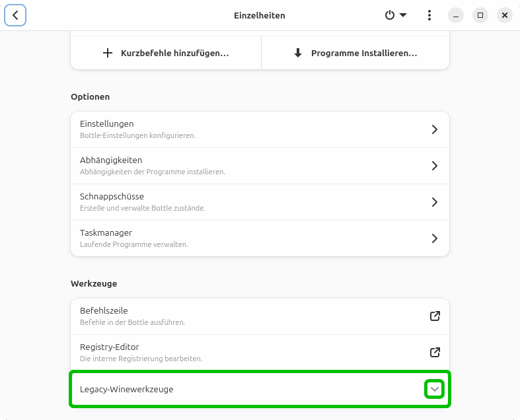Click the chevron beside Schnappschüsse
This screenshot has height=420, width=520.
(435, 202)
